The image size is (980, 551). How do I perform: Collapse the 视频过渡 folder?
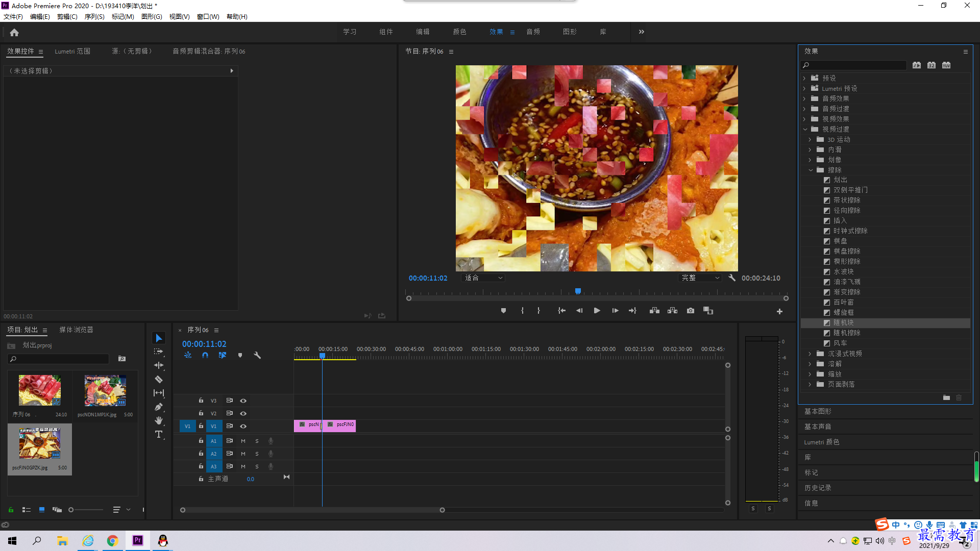click(x=805, y=129)
